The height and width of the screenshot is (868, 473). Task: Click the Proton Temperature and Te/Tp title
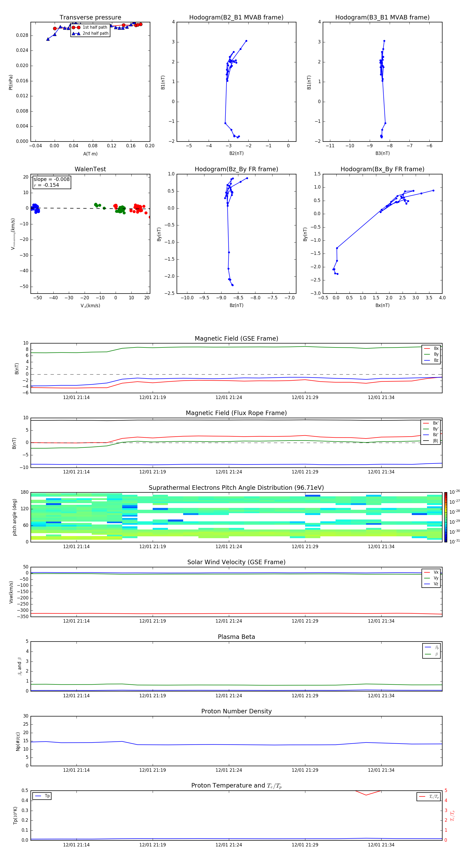pyautogui.click(x=236, y=786)
